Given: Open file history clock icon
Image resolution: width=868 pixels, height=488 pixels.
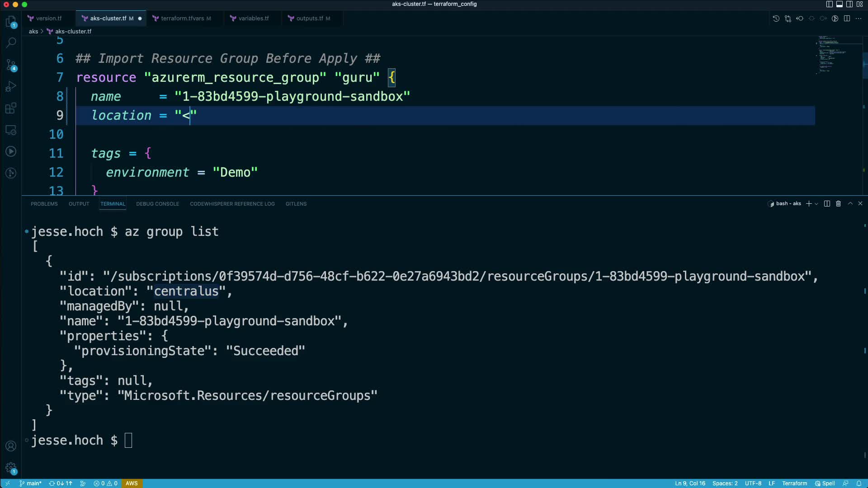Looking at the screenshot, I should (x=776, y=19).
